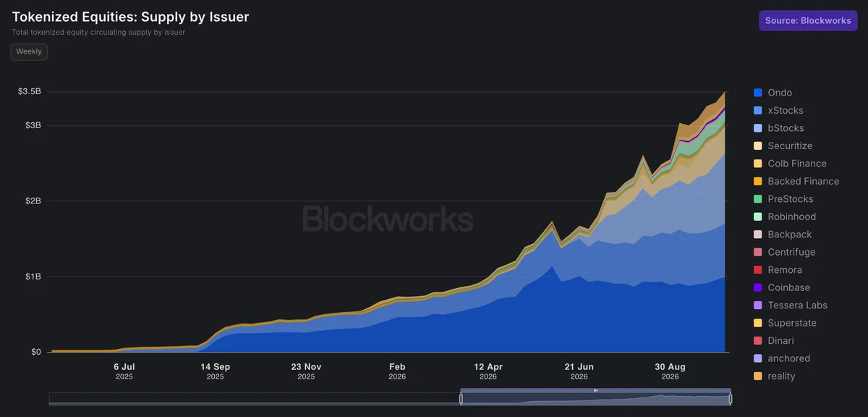Toggle the bStocks series in the legend

778,128
